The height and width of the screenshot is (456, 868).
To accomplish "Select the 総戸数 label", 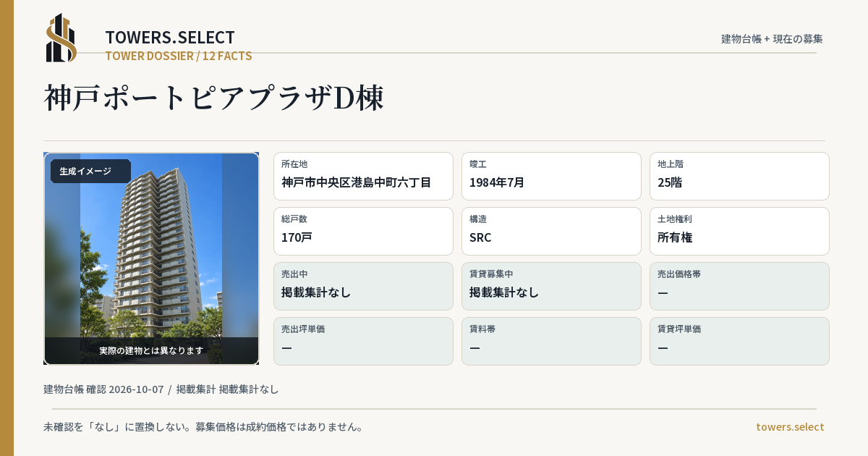I will point(294,219).
